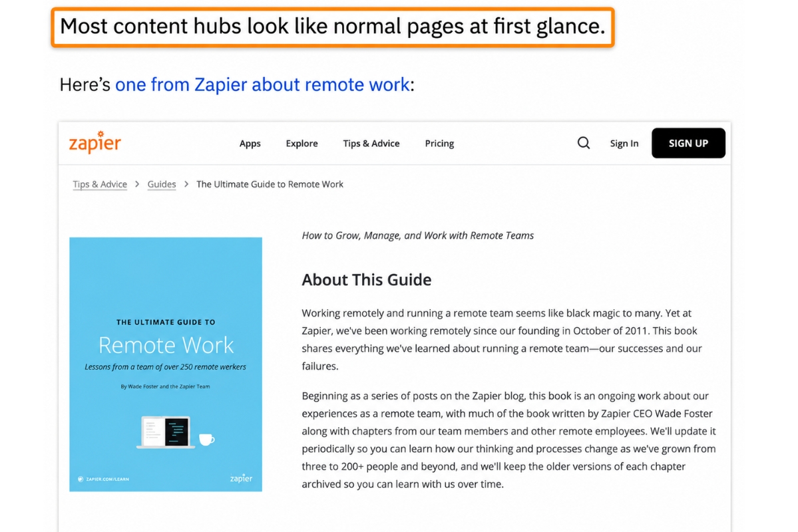Click the About This Guide heading
This screenshot has height=532, width=798.
coord(367,280)
